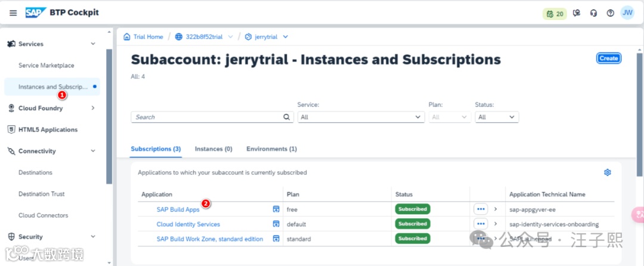Launch Cloud Identity Services via Go to Application icon
The height and width of the screenshot is (266, 644).
click(276, 224)
